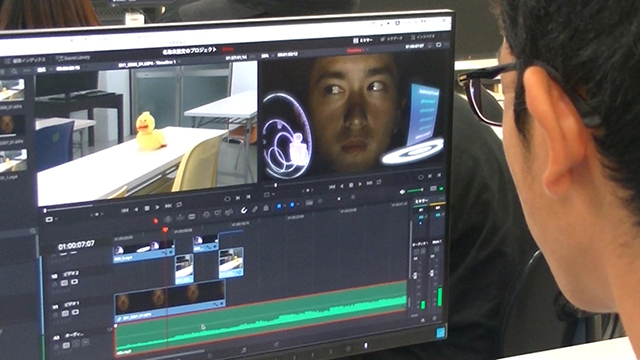Expand the flag color dropdown
The width and height of the screenshot is (640, 360).
(285, 206)
